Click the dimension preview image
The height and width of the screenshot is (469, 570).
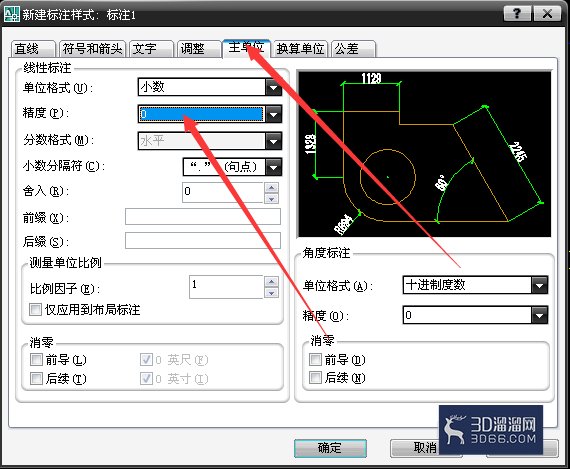point(424,154)
